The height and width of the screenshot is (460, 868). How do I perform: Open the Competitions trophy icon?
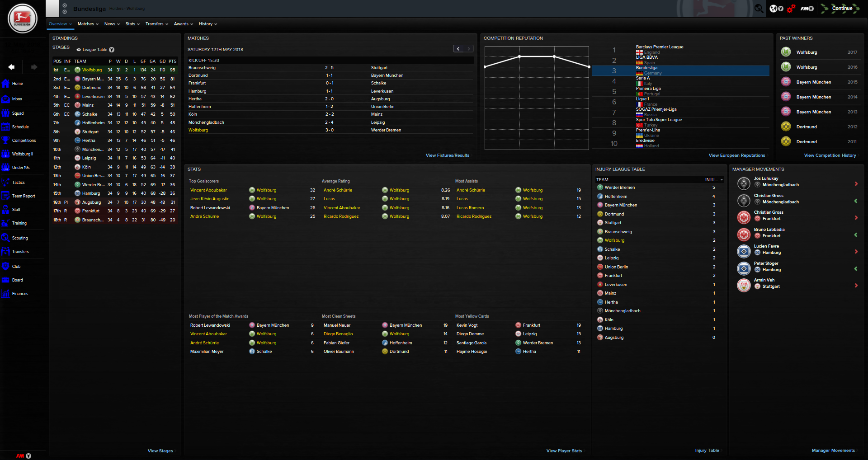click(5, 140)
